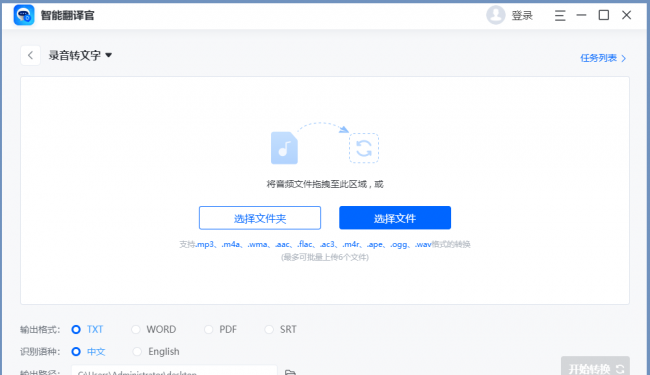Click the 输出格式 label
The height and width of the screenshot is (375, 650).
pos(40,330)
